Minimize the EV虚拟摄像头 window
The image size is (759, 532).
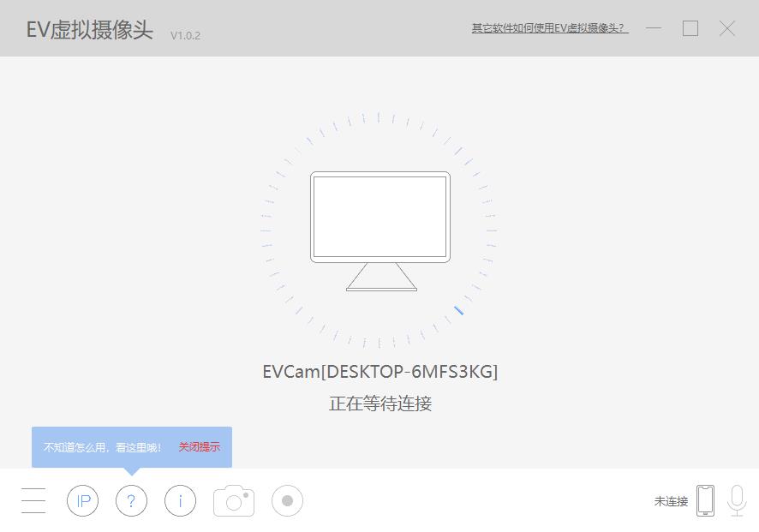point(654,28)
